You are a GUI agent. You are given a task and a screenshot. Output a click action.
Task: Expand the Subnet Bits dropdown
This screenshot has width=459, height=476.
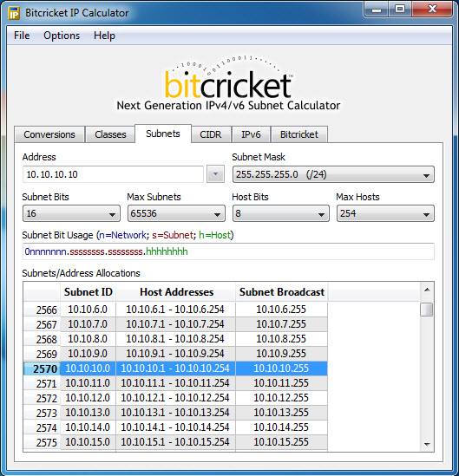[x=71, y=213]
